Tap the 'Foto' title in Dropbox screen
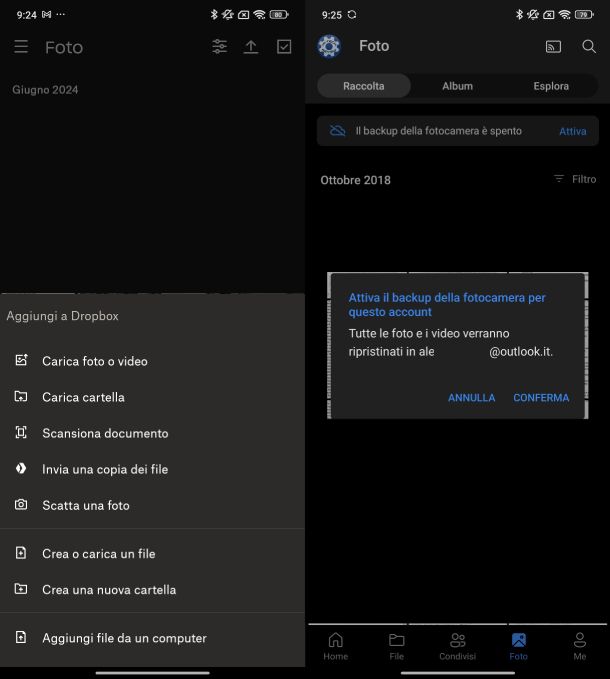Screen dimensions: 610x679 click(64, 47)
